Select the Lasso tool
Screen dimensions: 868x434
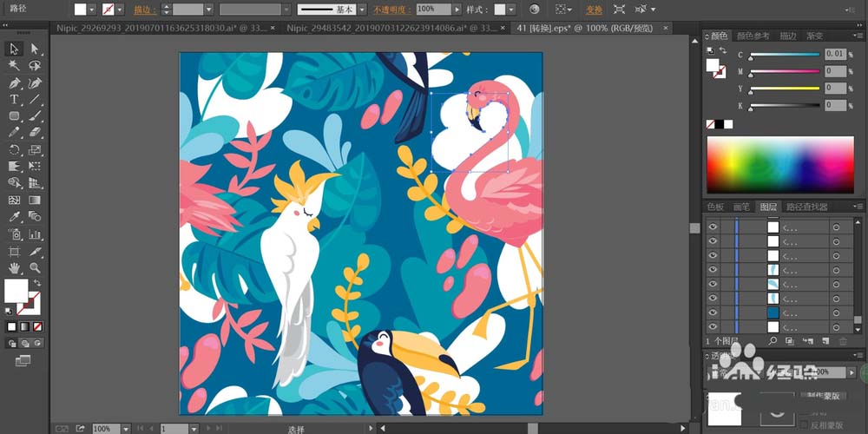(x=35, y=66)
